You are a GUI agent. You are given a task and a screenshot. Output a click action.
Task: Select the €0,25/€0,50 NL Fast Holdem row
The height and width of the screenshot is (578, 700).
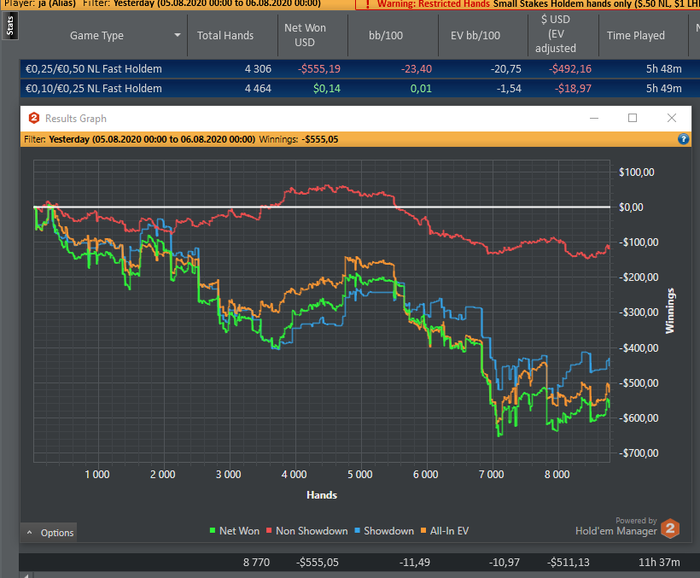pos(360,69)
